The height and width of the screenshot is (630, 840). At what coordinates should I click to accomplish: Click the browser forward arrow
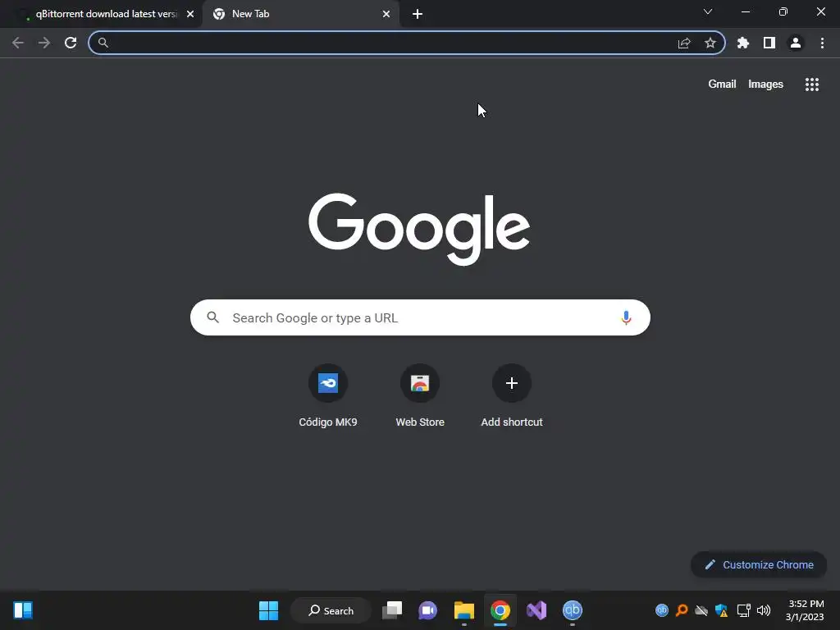pos(44,43)
